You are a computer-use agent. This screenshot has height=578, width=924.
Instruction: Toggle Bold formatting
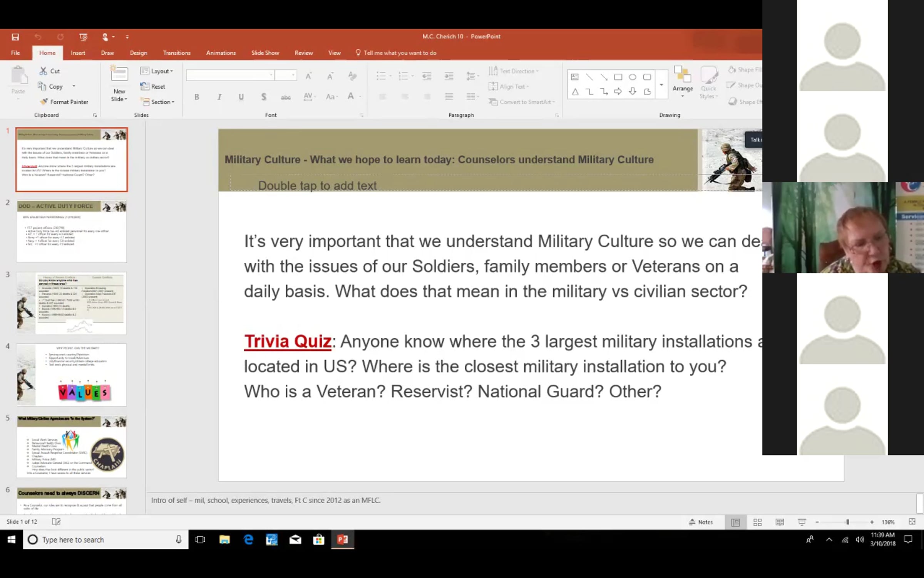197,97
